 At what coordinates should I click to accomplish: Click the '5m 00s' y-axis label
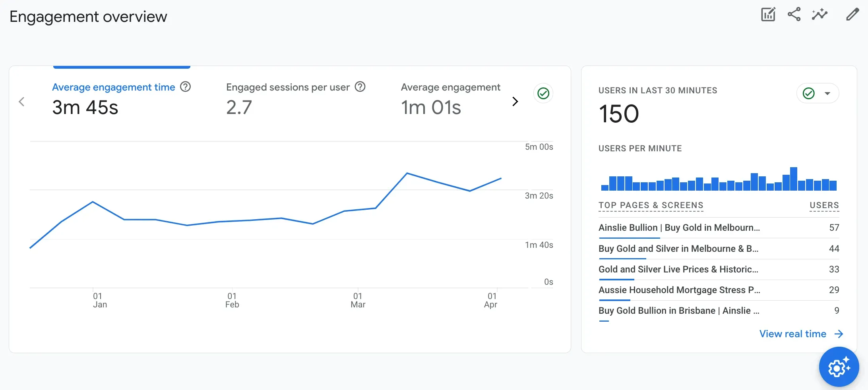coord(539,147)
